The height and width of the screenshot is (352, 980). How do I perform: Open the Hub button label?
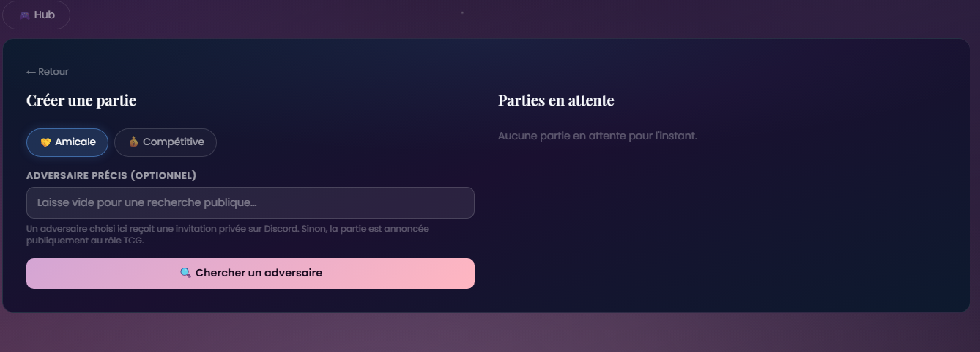[44, 15]
